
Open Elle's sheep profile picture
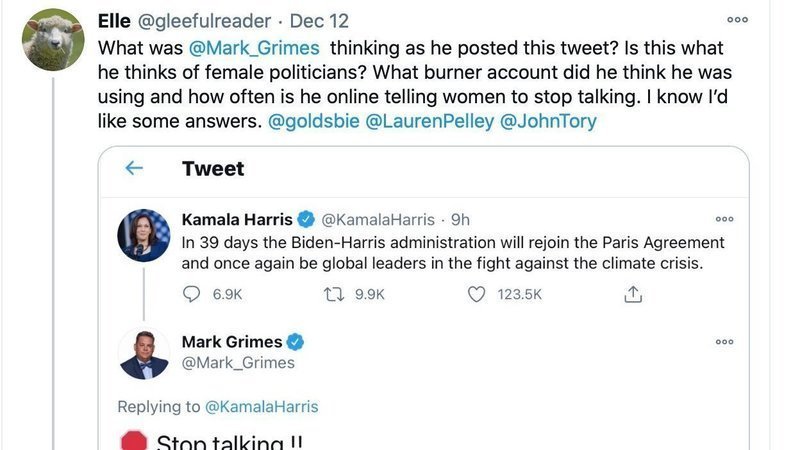click(x=53, y=40)
